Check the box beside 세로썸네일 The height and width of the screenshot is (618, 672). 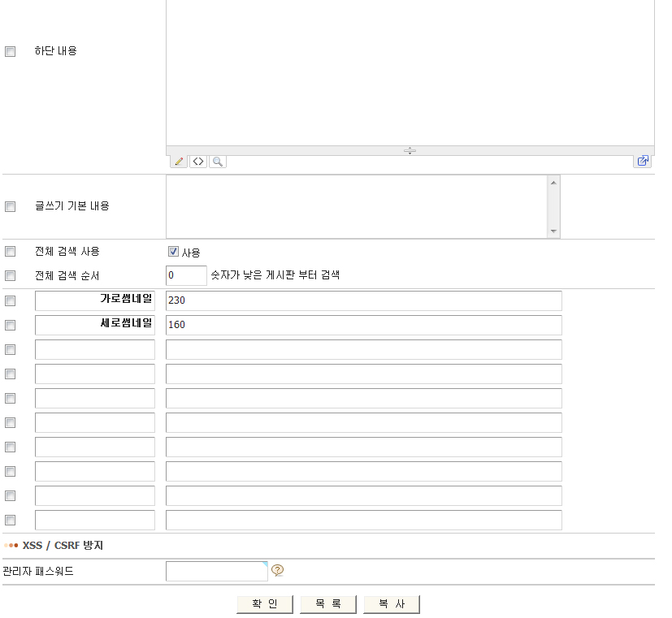(11, 325)
